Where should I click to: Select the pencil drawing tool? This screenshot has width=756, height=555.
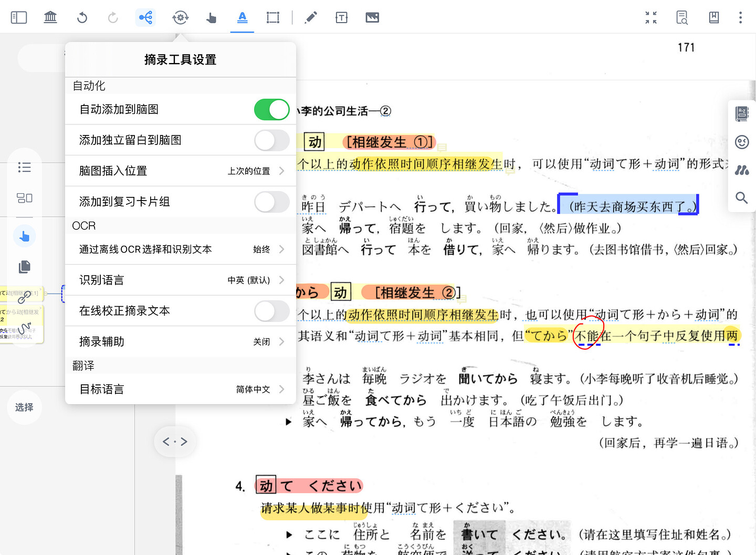tap(311, 17)
